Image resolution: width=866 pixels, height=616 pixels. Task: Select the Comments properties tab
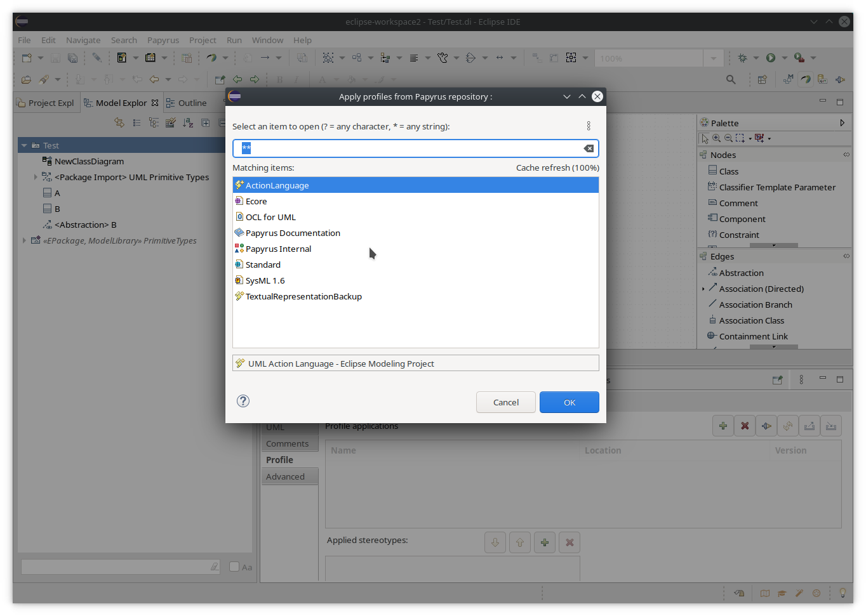click(x=290, y=443)
